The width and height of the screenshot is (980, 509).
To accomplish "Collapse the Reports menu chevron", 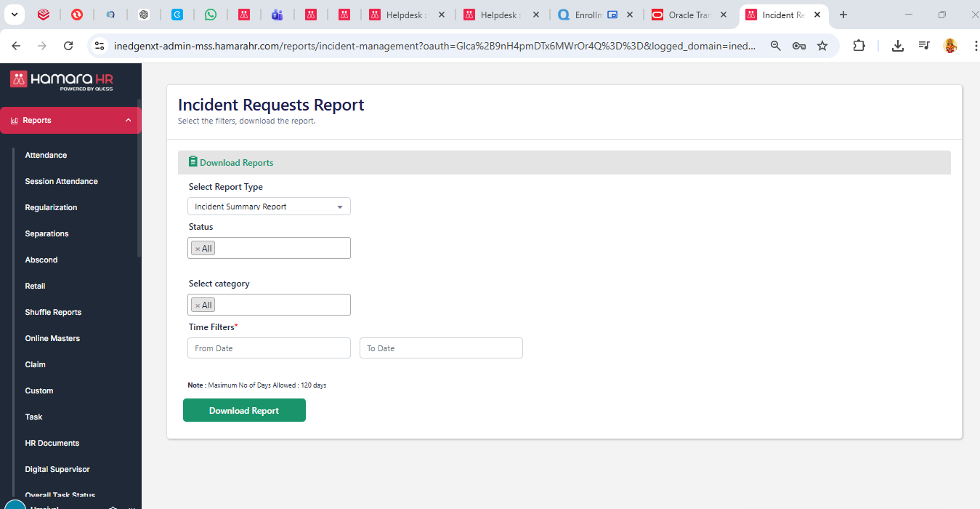I will (x=129, y=121).
